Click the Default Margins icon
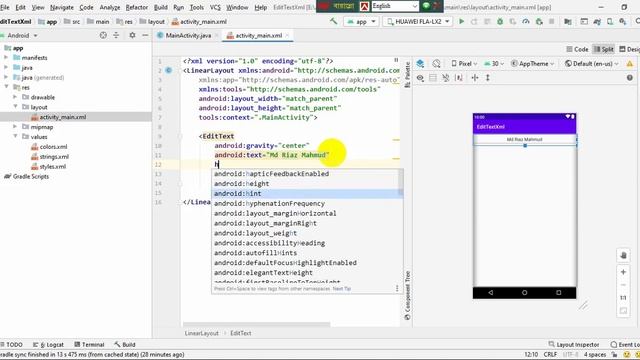The width and height of the screenshot is (640, 360). pyautogui.click(x=459, y=78)
